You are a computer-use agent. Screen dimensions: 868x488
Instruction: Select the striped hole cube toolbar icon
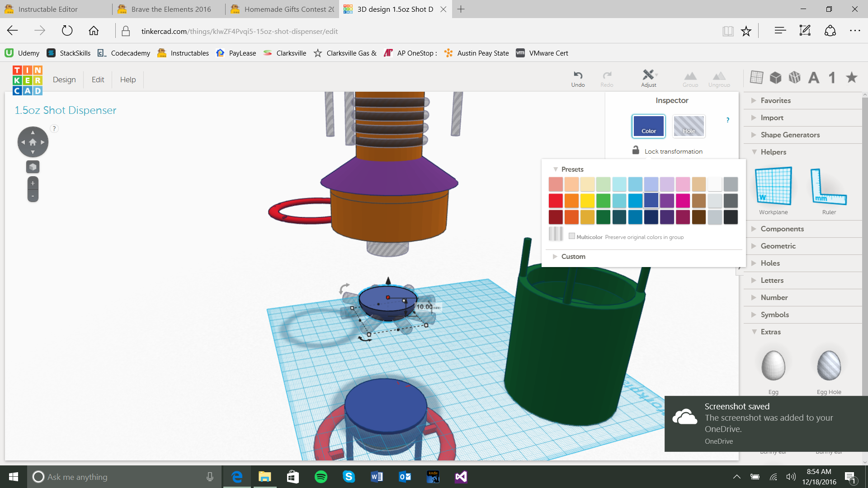pyautogui.click(x=795, y=78)
